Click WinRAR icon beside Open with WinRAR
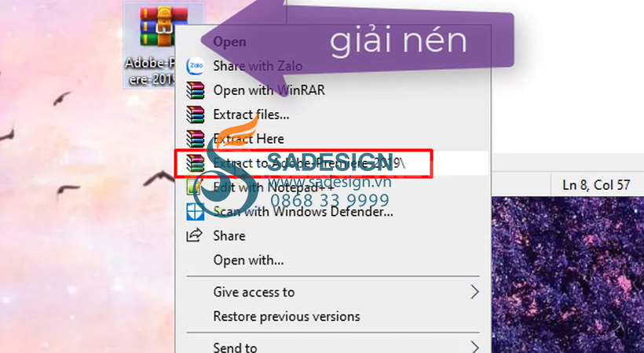Screen dimensions: 644x353 point(195,90)
